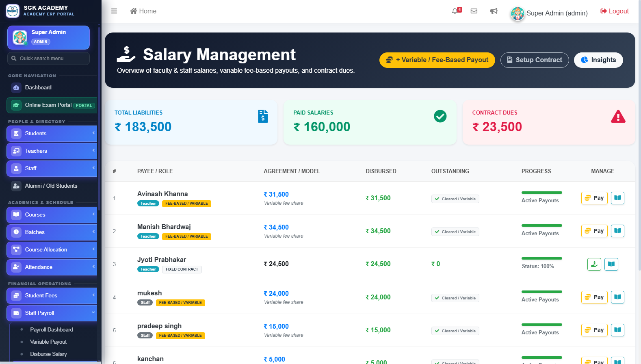The image size is (641, 364).
Task: Open Payroll Dashboard submenu item
Action: pyautogui.click(x=52, y=329)
